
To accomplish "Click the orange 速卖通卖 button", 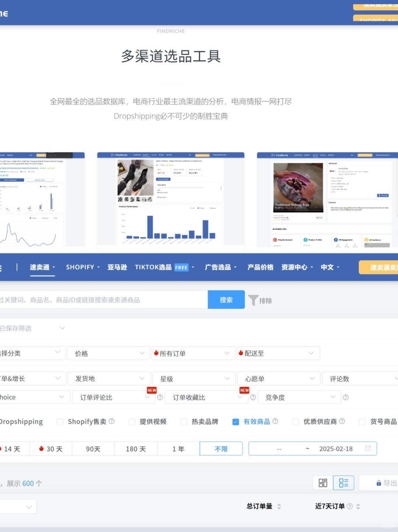I will pos(378,267).
